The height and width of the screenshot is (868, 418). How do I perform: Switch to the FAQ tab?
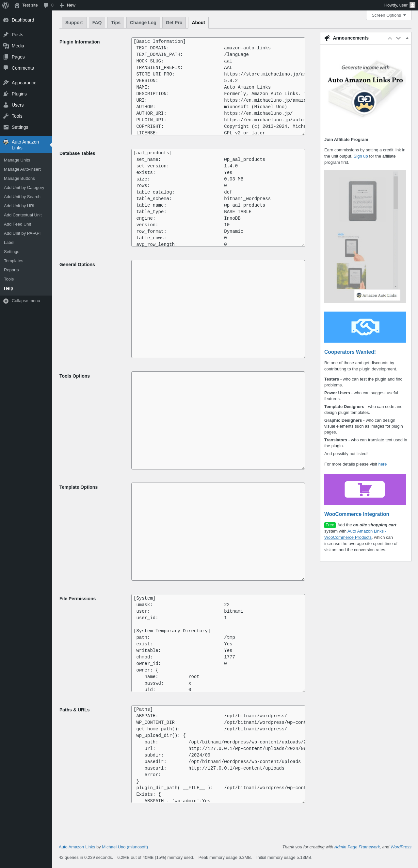pos(97,23)
